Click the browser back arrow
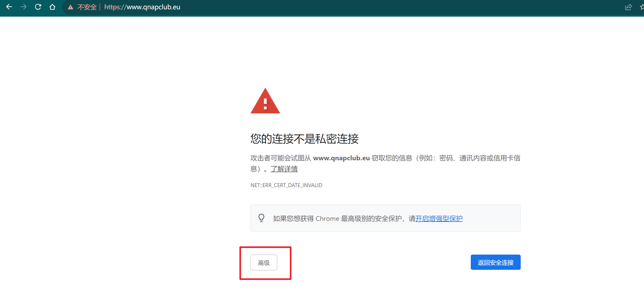 click(x=9, y=7)
